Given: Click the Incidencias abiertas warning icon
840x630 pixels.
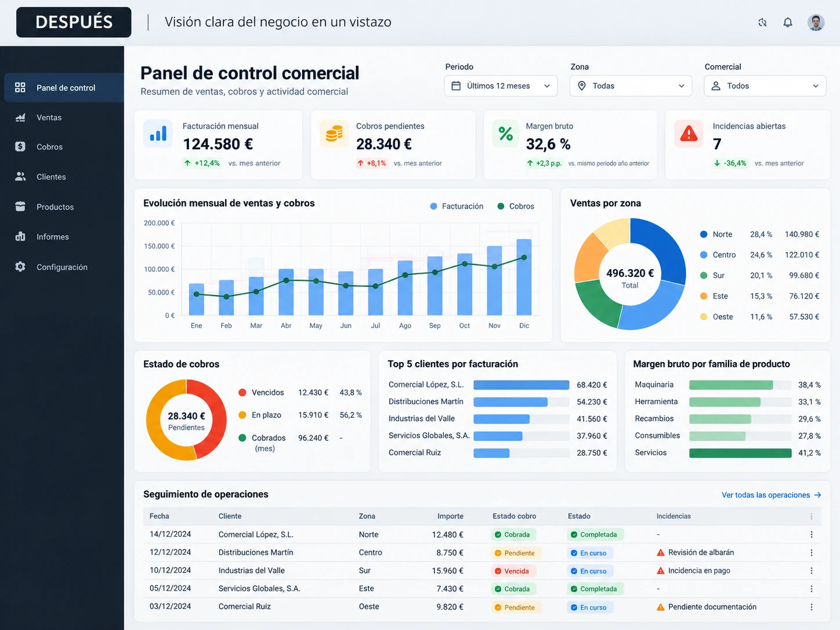Looking at the screenshot, I should [x=689, y=134].
